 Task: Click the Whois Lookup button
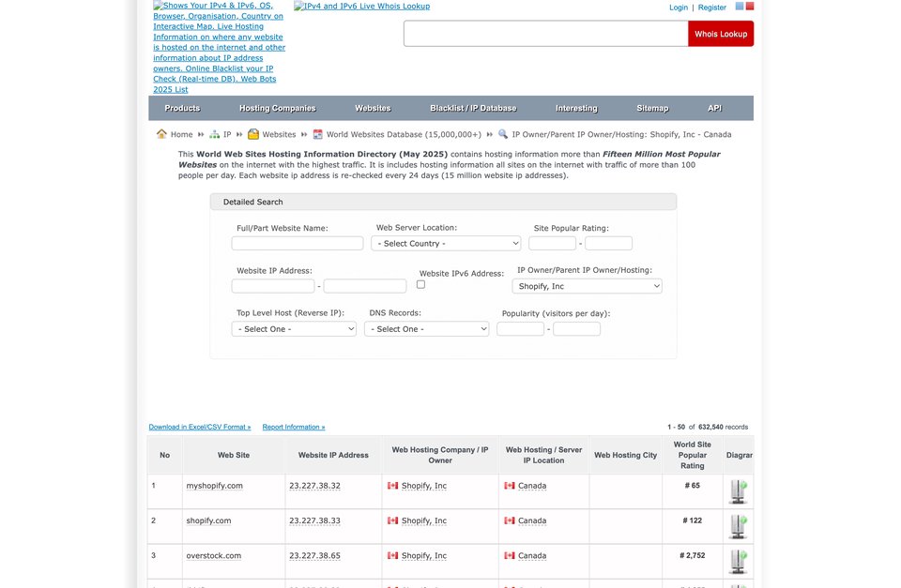coord(721,34)
